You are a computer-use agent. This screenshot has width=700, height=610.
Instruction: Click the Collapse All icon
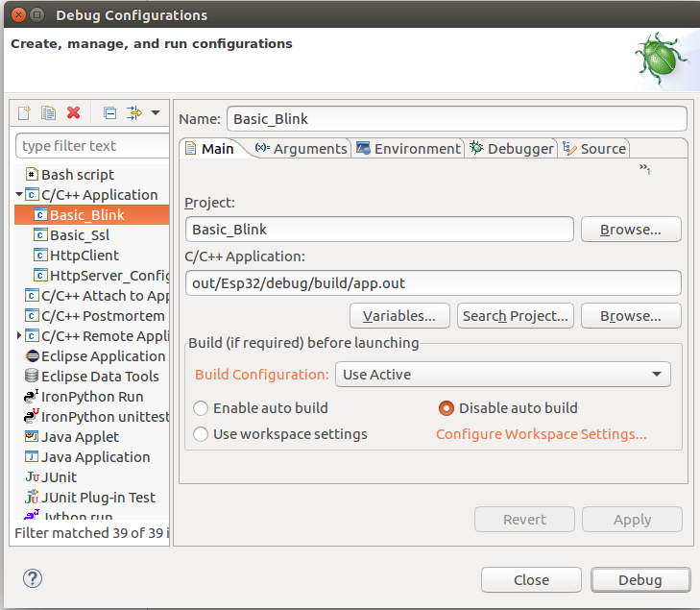tap(109, 113)
